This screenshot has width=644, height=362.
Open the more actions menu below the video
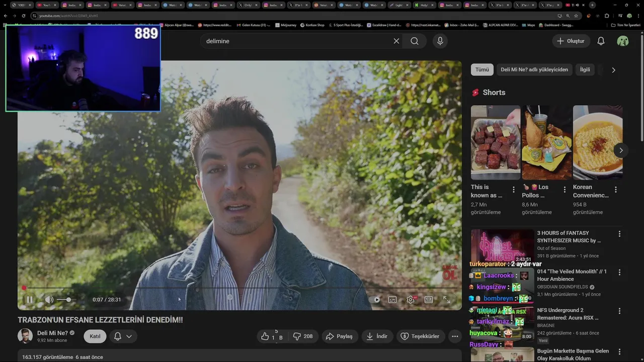tap(455, 336)
